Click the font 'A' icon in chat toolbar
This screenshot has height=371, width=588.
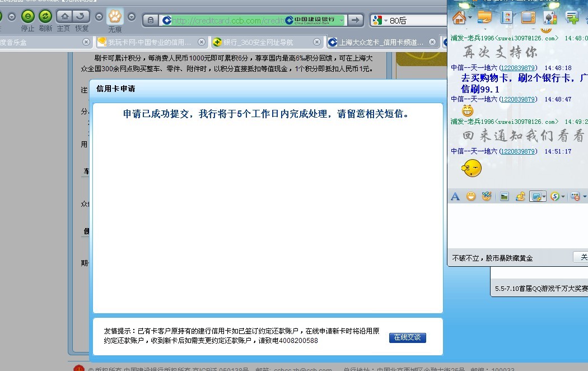[x=455, y=196]
